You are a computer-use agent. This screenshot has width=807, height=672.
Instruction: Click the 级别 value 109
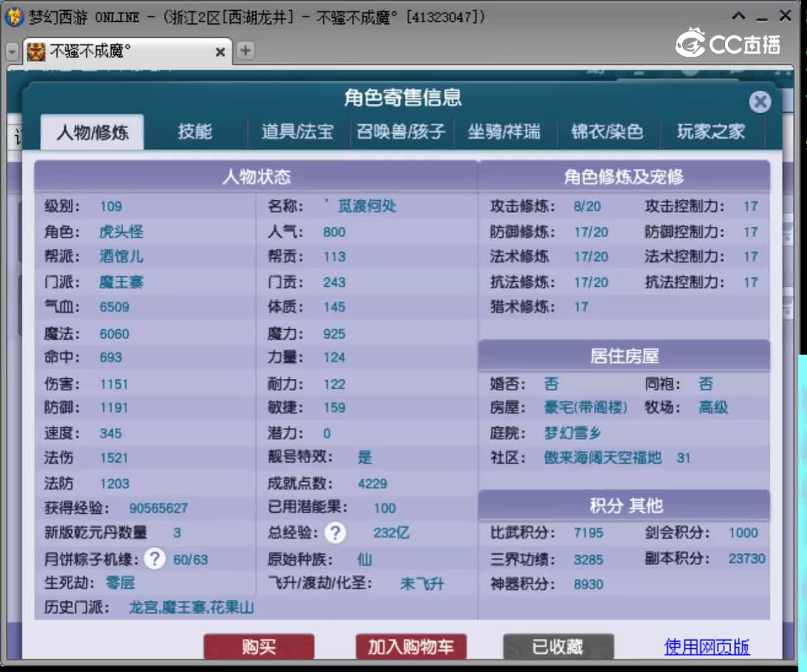coord(111,207)
